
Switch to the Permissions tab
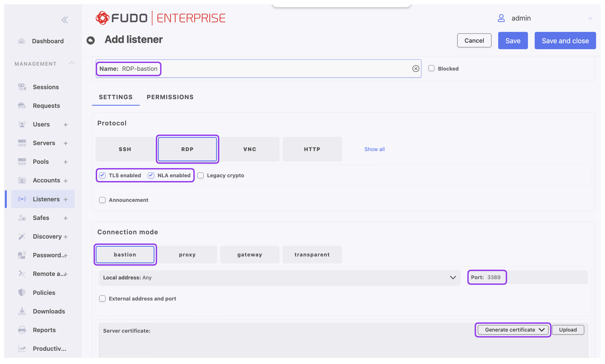coord(170,97)
